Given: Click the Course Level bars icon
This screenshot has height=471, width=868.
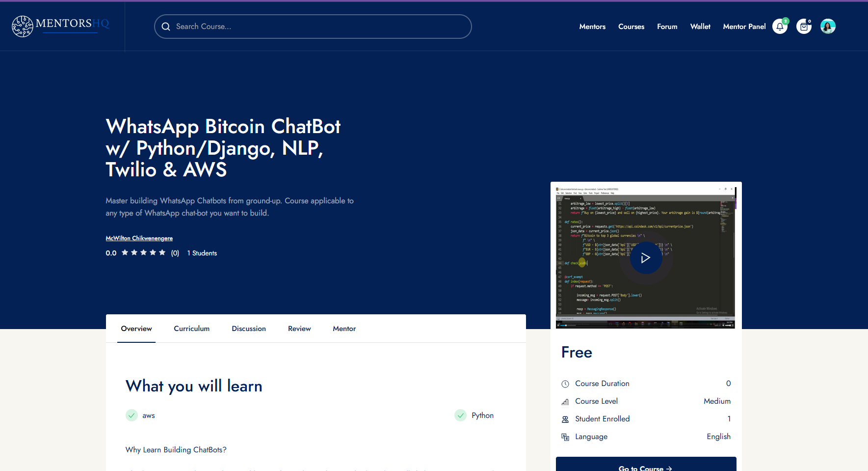Looking at the screenshot, I should tap(565, 402).
